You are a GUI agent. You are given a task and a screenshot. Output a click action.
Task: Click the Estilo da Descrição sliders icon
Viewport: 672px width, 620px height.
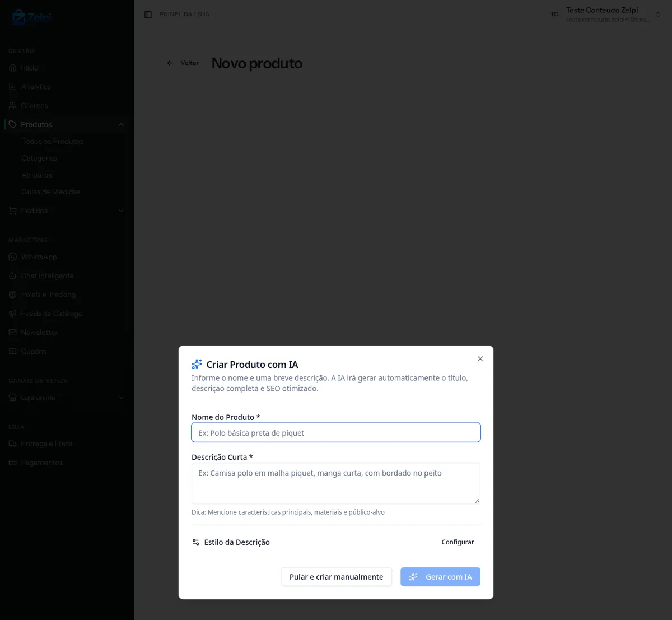(x=196, y=542)
